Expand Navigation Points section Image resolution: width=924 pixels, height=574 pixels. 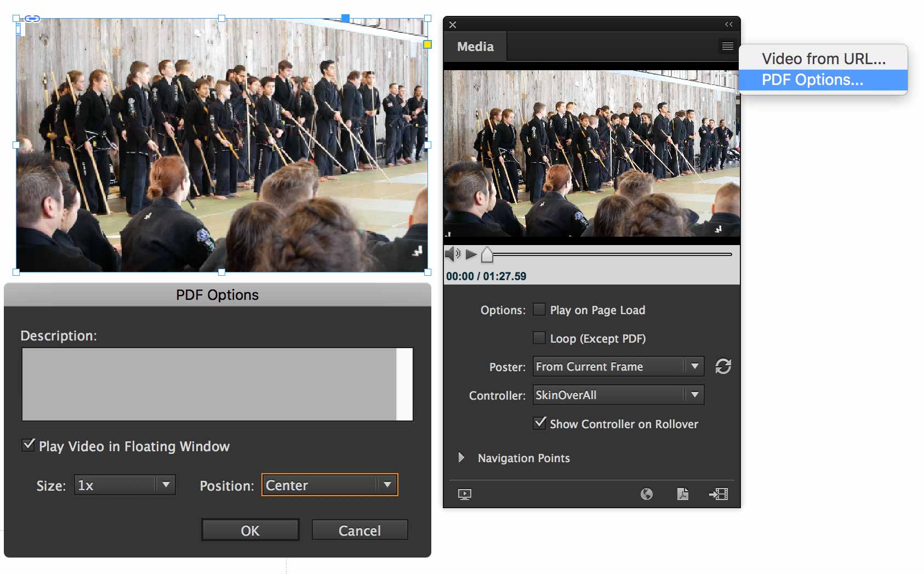coord(461,457)
